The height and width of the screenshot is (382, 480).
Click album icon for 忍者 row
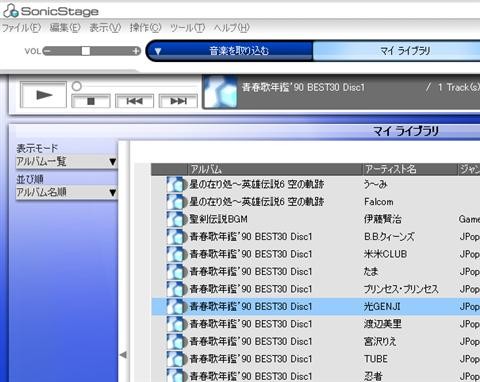tap(175, 375)
